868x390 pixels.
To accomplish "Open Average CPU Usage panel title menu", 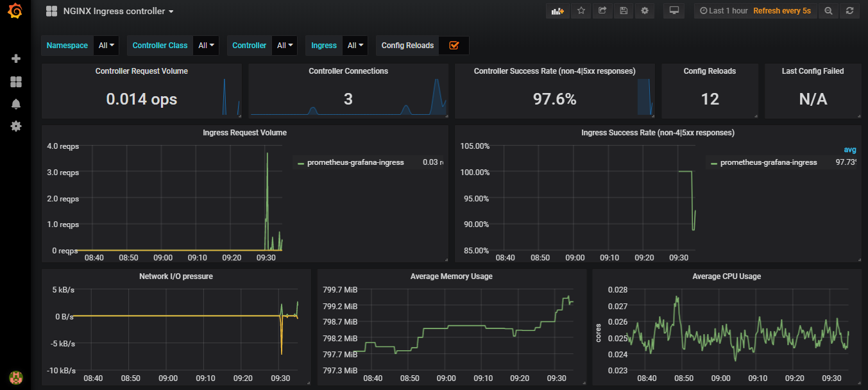I will [x=727, y=276].
